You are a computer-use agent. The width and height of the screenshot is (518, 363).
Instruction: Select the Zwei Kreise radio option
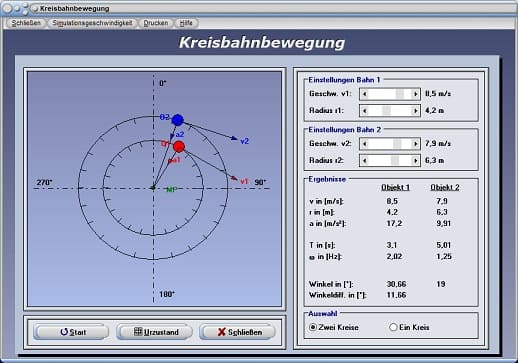coord(334,327)
